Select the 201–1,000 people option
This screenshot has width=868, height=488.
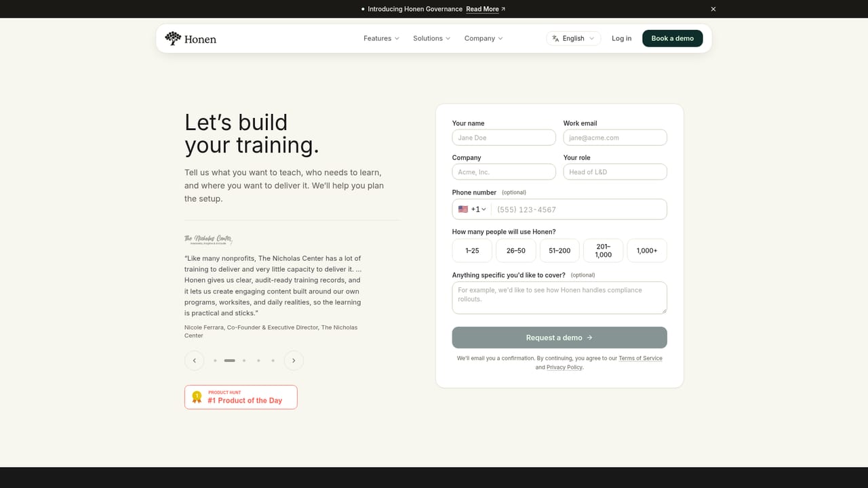tap(604, 251)
